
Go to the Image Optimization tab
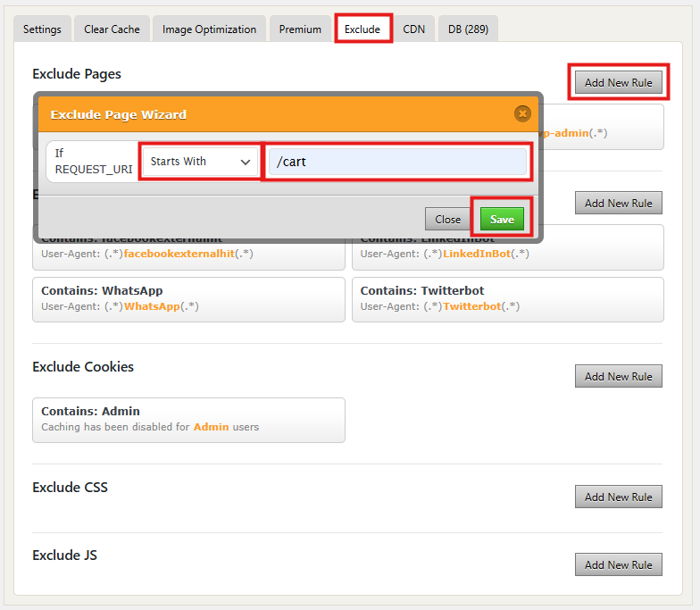[209, 29]
